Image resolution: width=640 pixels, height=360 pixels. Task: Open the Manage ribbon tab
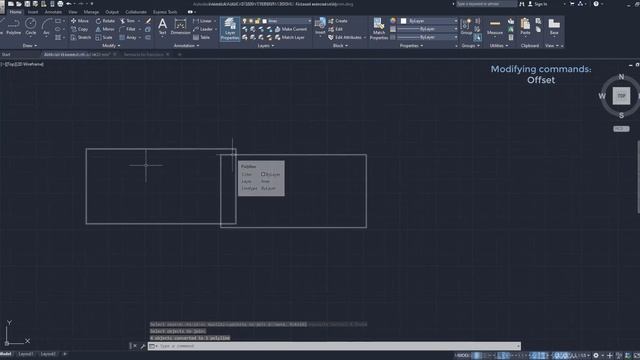pos(91,12)
